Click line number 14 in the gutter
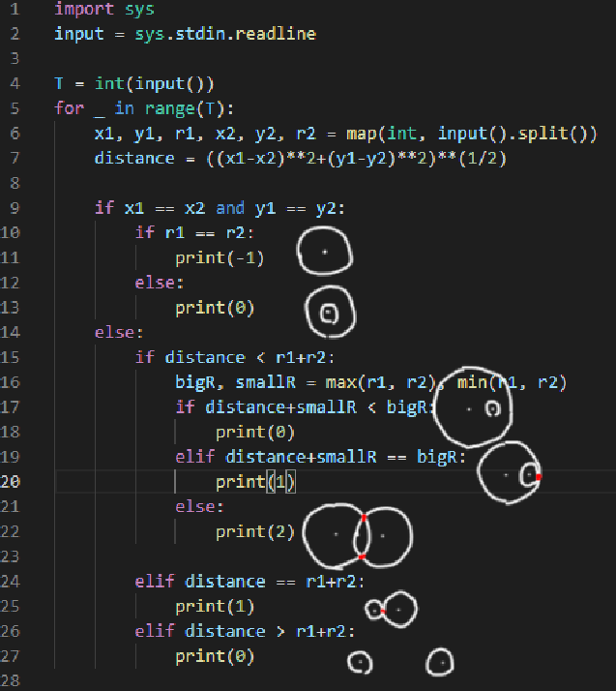This screenshot has height=691, width=616. (x=10, y=332)
